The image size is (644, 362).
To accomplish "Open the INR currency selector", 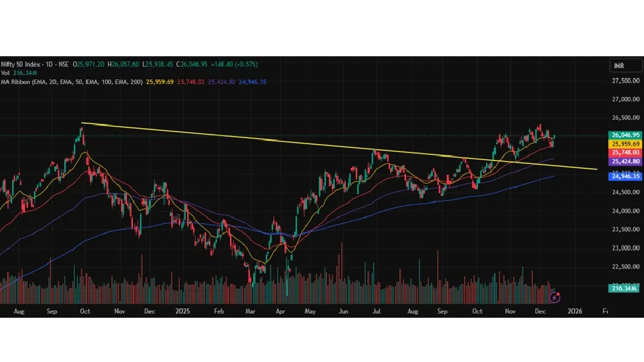I will 625,65.
